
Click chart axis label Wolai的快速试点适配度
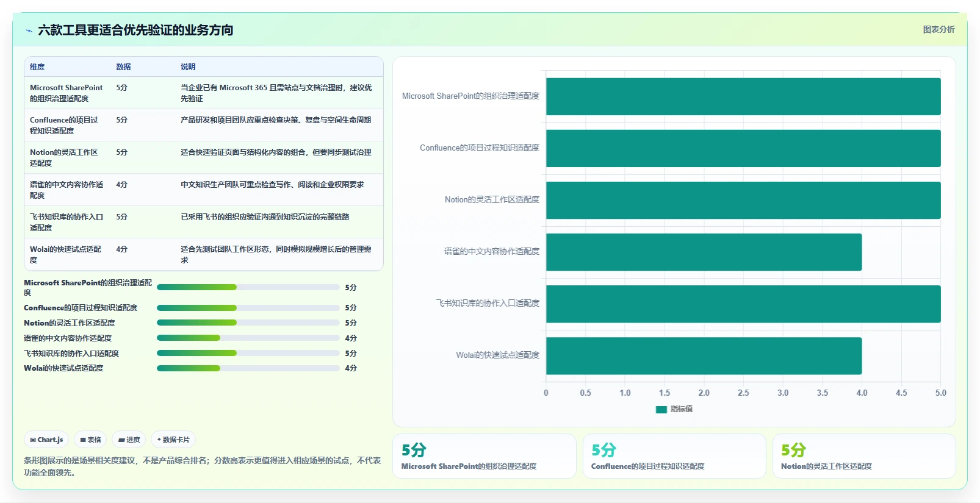pos(497,355)
